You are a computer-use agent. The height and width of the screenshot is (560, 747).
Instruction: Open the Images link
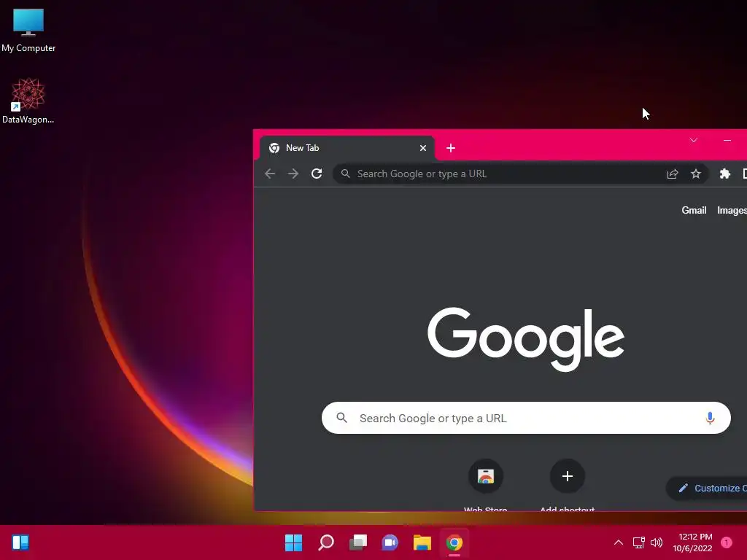coord(732,211)
